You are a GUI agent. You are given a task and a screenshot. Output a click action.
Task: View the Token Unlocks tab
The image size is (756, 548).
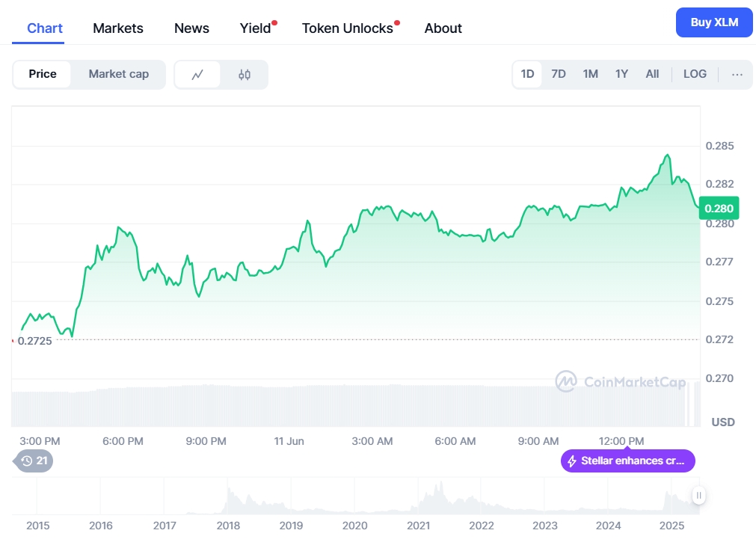point(347,28)
